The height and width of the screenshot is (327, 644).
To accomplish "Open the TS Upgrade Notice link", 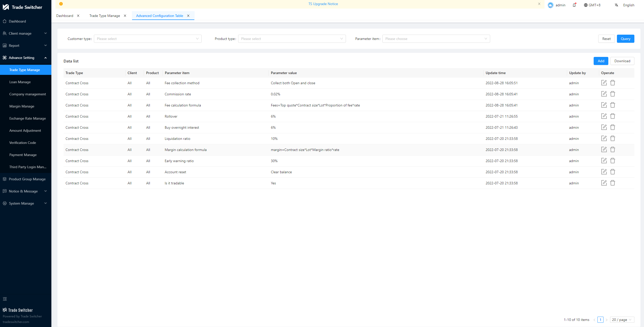I will pos(323,4).
